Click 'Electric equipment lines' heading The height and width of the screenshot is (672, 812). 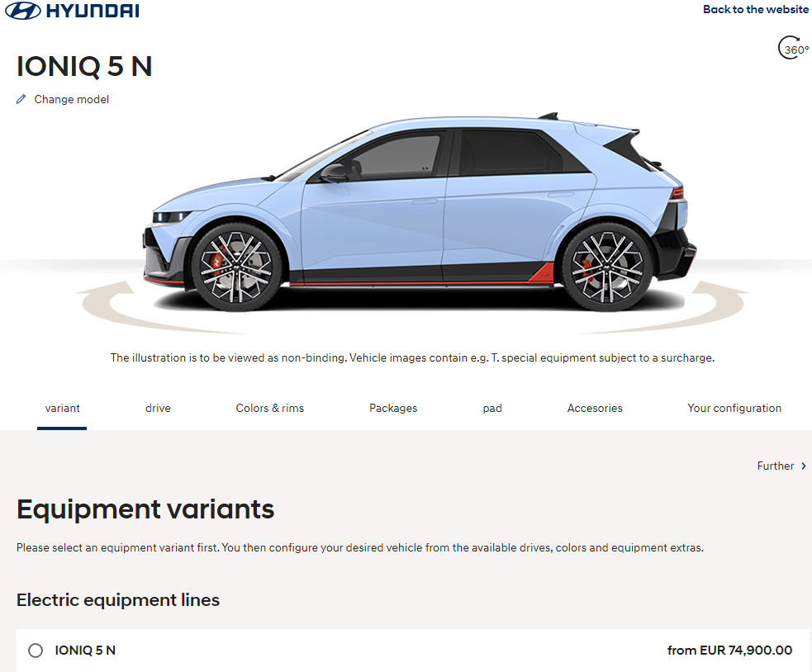(118, 600)
